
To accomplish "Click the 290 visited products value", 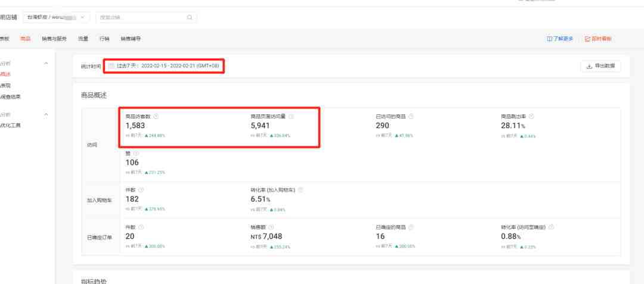I will click(x=382, y=126).
